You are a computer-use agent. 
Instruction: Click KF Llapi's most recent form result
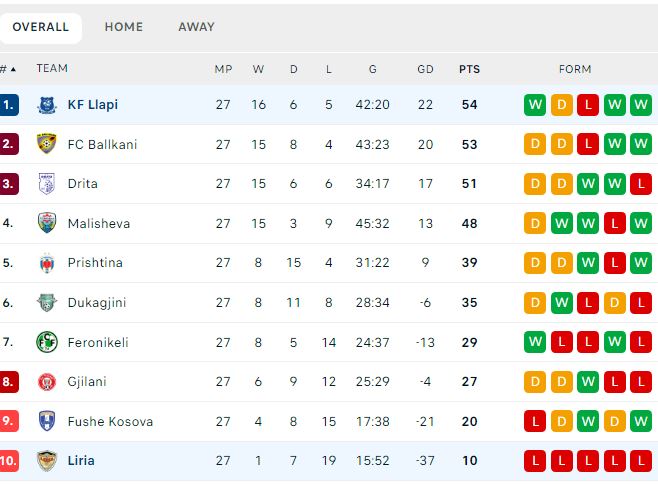pos(641,105)
